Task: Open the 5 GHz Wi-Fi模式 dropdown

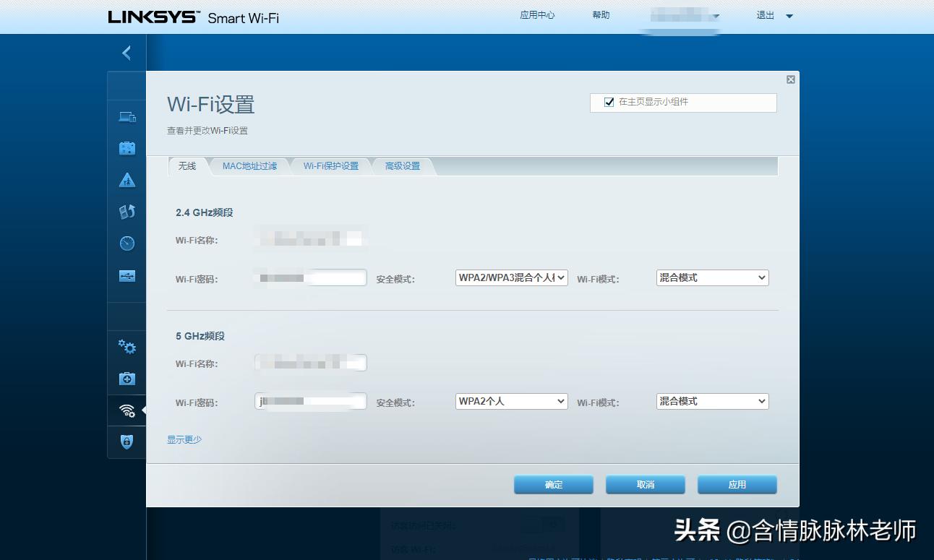Action: [x=712, y=401]
